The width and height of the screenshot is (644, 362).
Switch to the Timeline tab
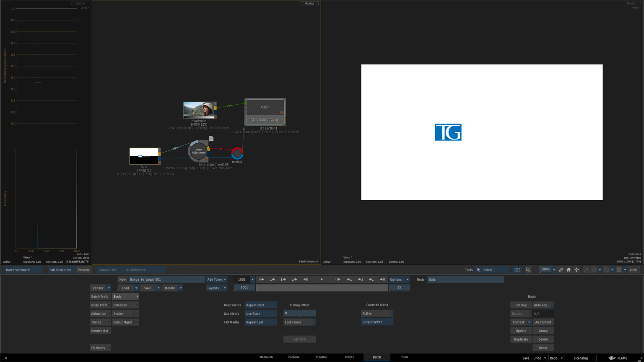coord(322,357)
